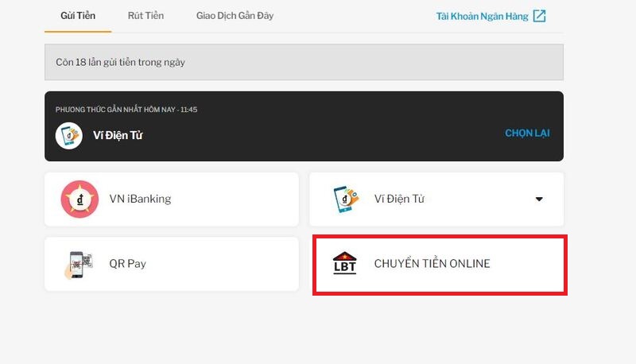Select the VN iBanking payment option

(x=172, y=199)
